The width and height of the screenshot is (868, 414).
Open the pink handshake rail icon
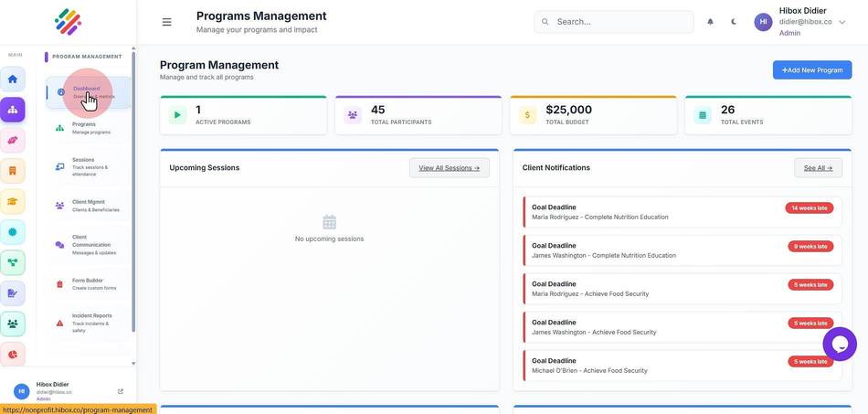[12, 140]
